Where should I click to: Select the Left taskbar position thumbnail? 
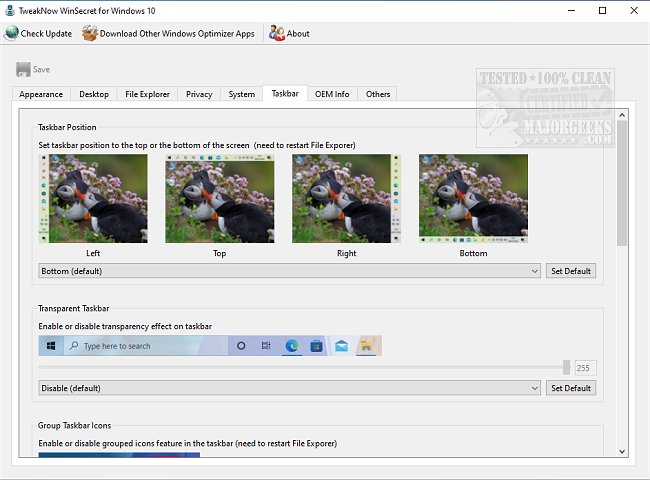point(93,199)
